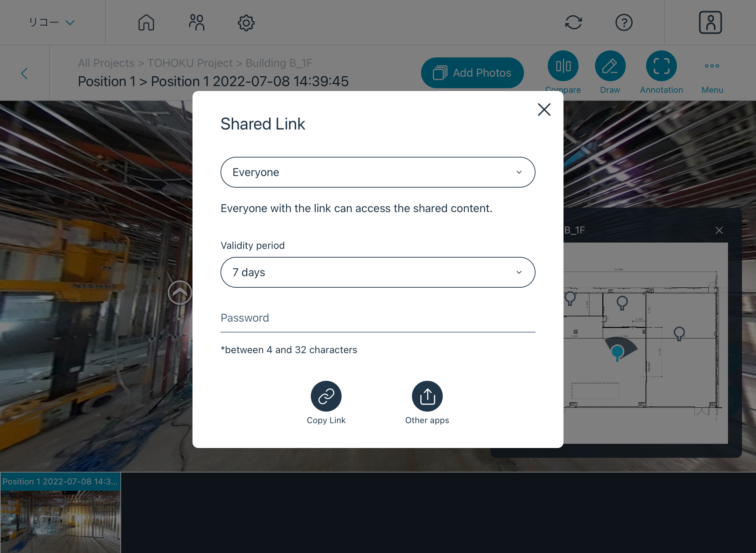Expand the リコー organization dropdown
Screen dimensions: 756x553
(x=52, y=23)
